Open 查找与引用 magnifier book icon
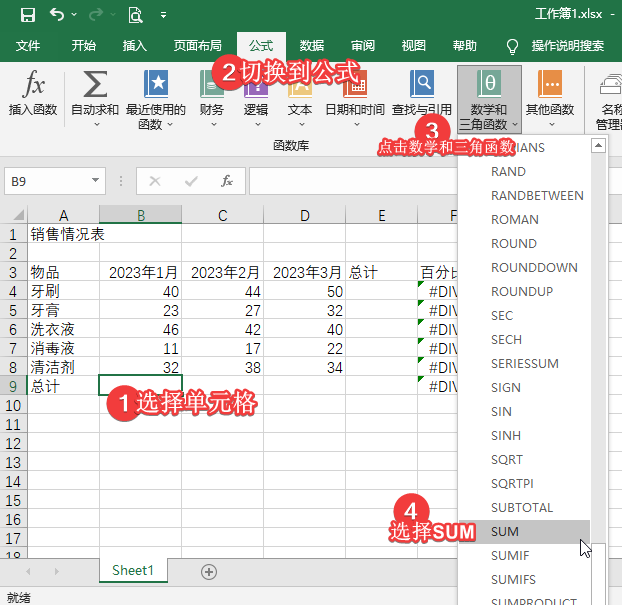 click(x=422, y=84)
